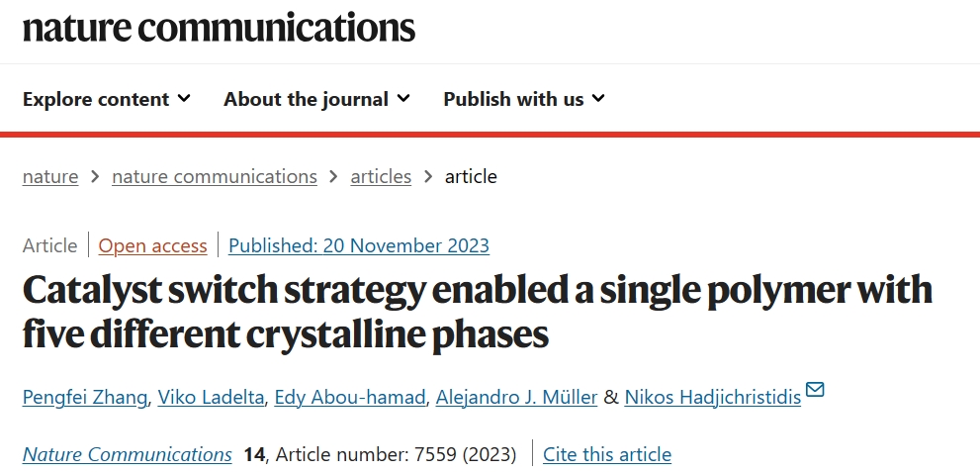The height and width of the screenshot is (472, 980).
Task: Open author Alejandro J. Müller
Action: [x=516, y=397]
